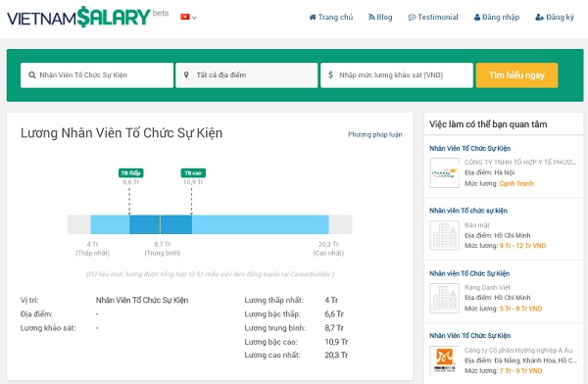Click the dark blue salary range bar
The width and height of the screenshot is (588, 384).
pos(161,224)
